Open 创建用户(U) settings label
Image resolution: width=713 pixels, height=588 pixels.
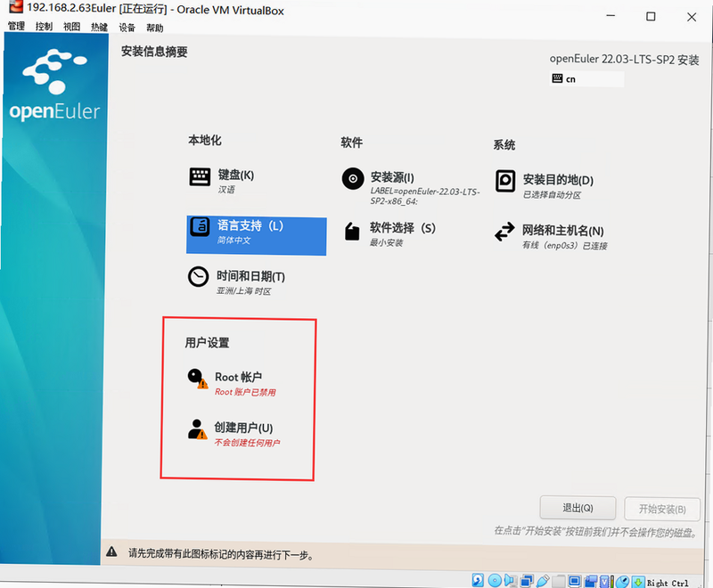243,428
